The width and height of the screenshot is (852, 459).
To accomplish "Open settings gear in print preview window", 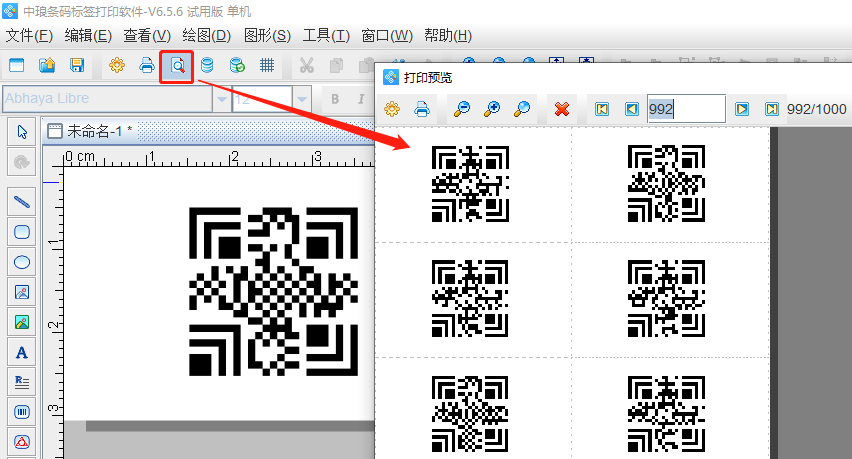I will pyautogui.click(x=392, y=109).
